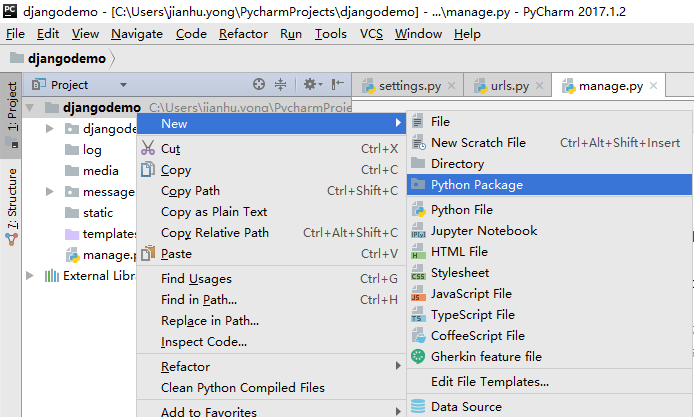Choose Jupyter Notebook from New submenu
This screenshot has height=417, width=694.
483,231
